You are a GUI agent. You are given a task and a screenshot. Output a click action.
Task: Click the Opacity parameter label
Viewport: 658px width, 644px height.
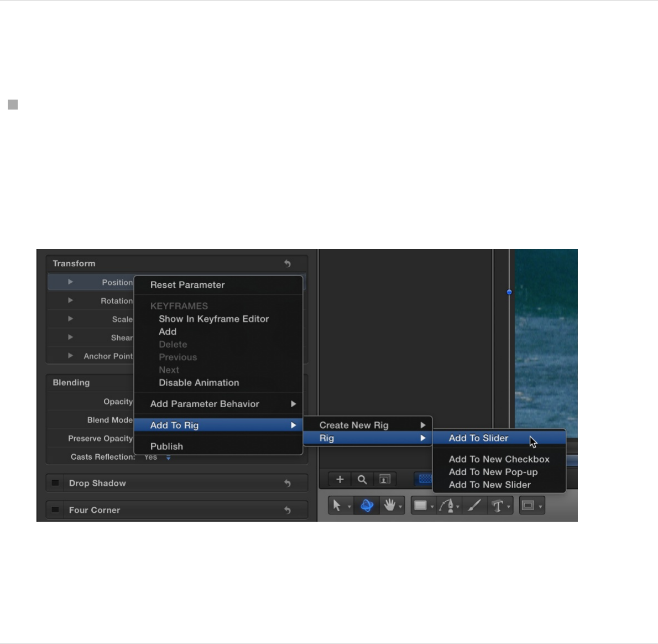tap(118, 402)
